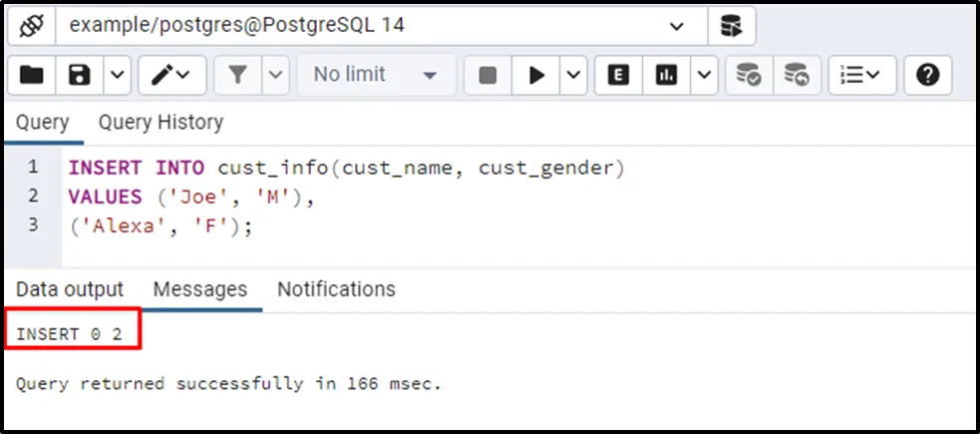The height and width of the screenshot is (434, 980).
Task: Expand the example/postgres connection dropdown
Action: pos(677,26)
